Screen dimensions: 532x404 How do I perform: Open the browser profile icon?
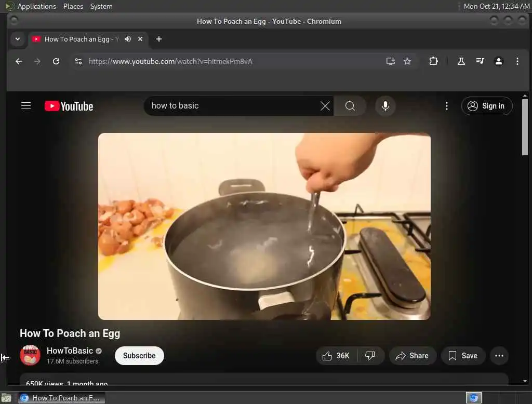coord(498,61)
